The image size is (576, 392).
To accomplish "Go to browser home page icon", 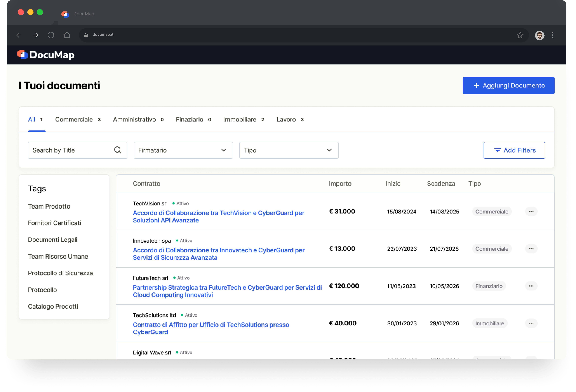I will tap(67, 35).
